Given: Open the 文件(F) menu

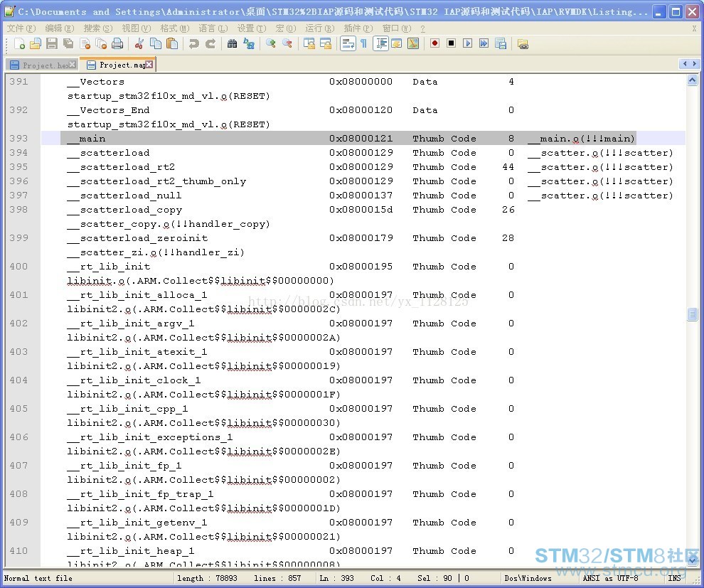Looking at the screenshot, I should point(21,28).
